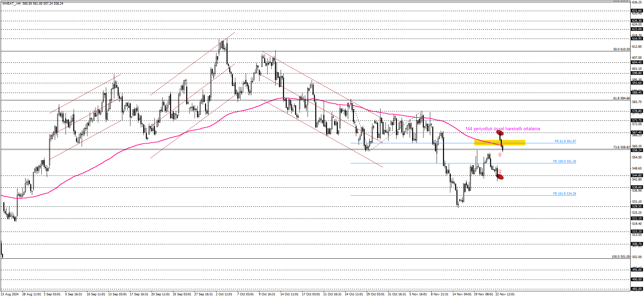This screenshot has width=644, height=298.
Task: Click the '29 Oct 03:01' time axis label
Action: click(x=375, y=294)
